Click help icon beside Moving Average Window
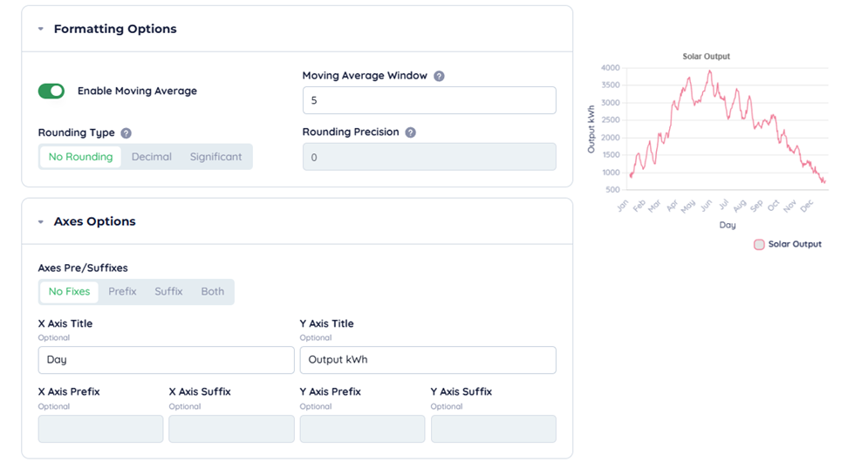868x475 pixels. [439, 76]
